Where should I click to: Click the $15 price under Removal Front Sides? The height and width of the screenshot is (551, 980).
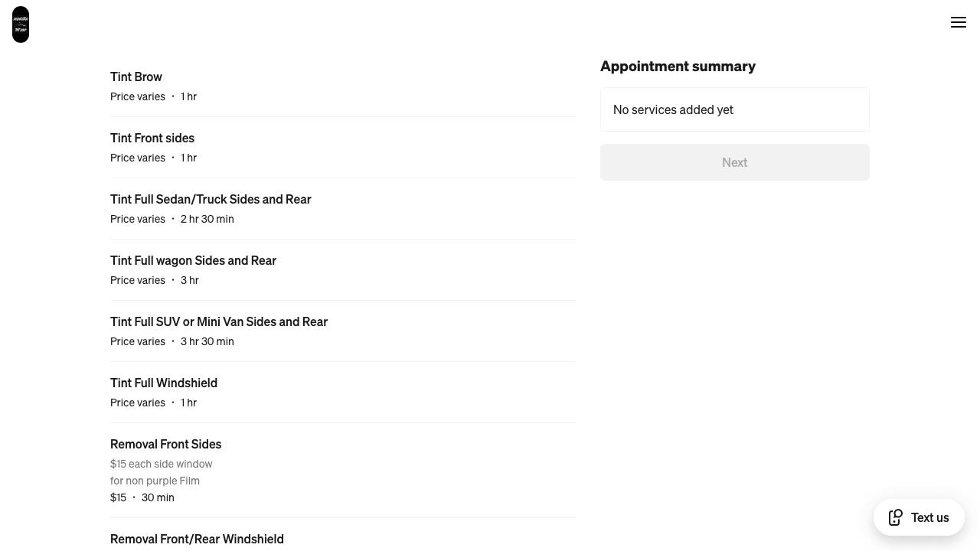point(118,497)
